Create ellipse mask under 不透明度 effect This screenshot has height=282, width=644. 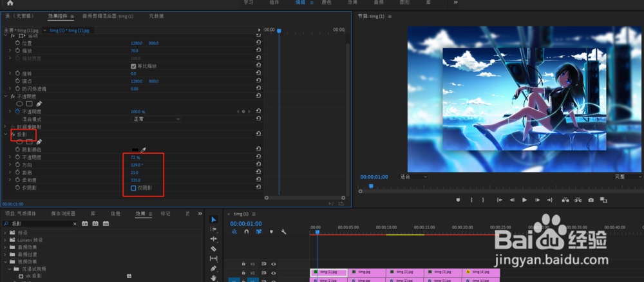[19, 104]
